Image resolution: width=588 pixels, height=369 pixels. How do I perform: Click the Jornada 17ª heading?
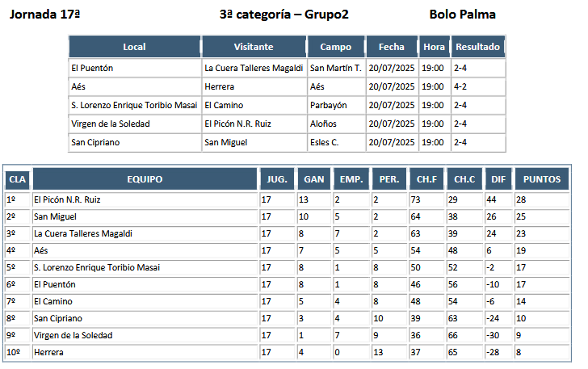coord(44,15)
